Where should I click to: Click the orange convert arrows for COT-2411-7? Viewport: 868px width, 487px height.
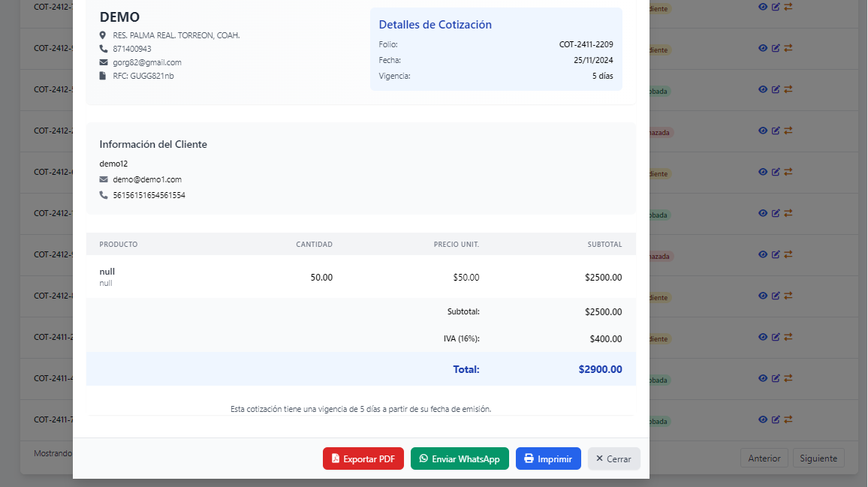(788, 419)
